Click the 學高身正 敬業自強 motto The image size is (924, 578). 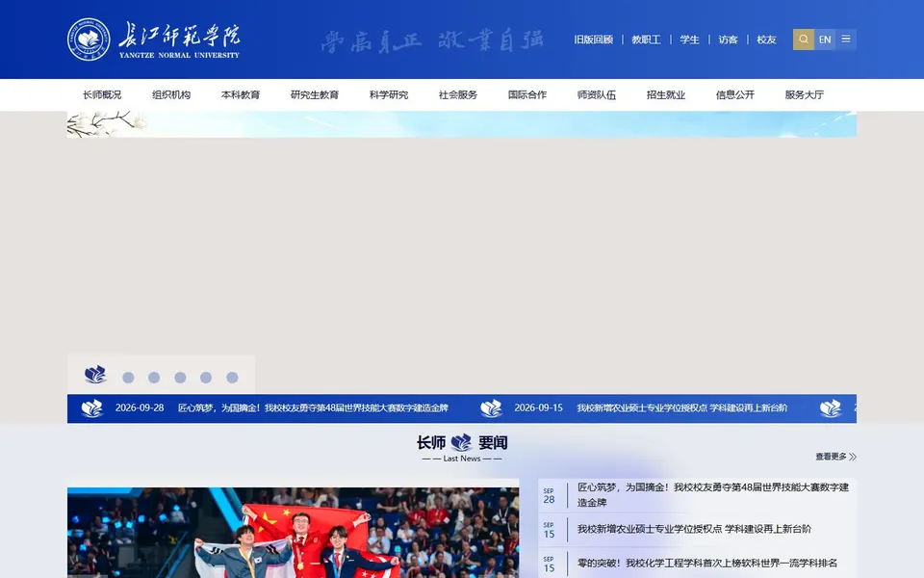click(432, 40)
